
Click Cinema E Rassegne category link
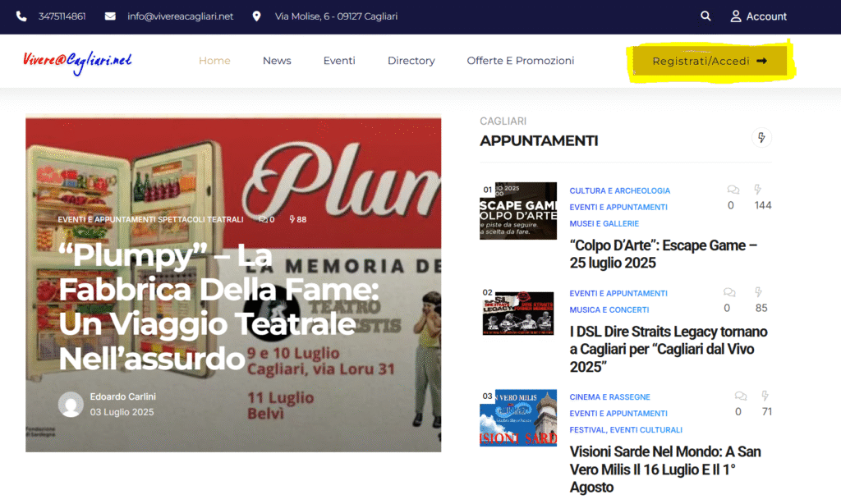(x=610, y=397)
